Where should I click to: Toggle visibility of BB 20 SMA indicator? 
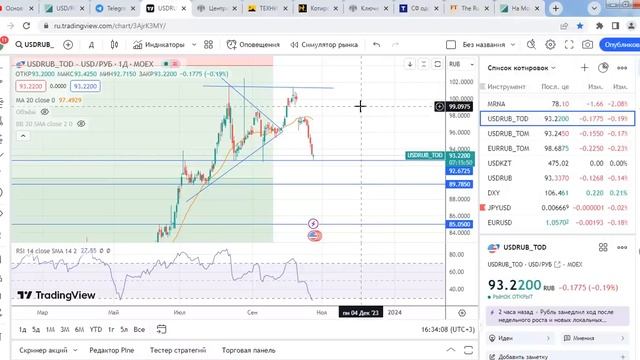(81, 124)
